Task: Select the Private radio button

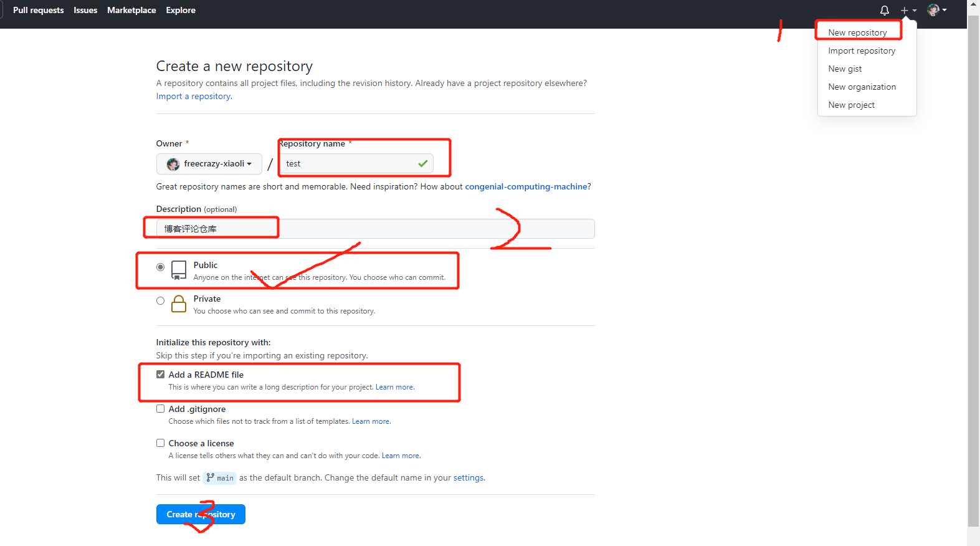Action: click(x=161, y=300)
